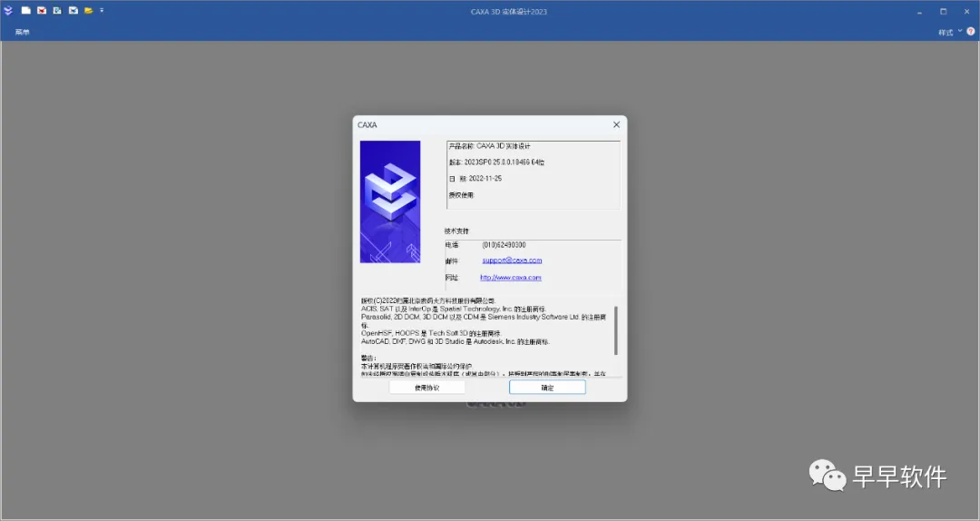Open the support@caxa.com email link
The height and width of the screenshot is (521, 980).
click(512, 260)
